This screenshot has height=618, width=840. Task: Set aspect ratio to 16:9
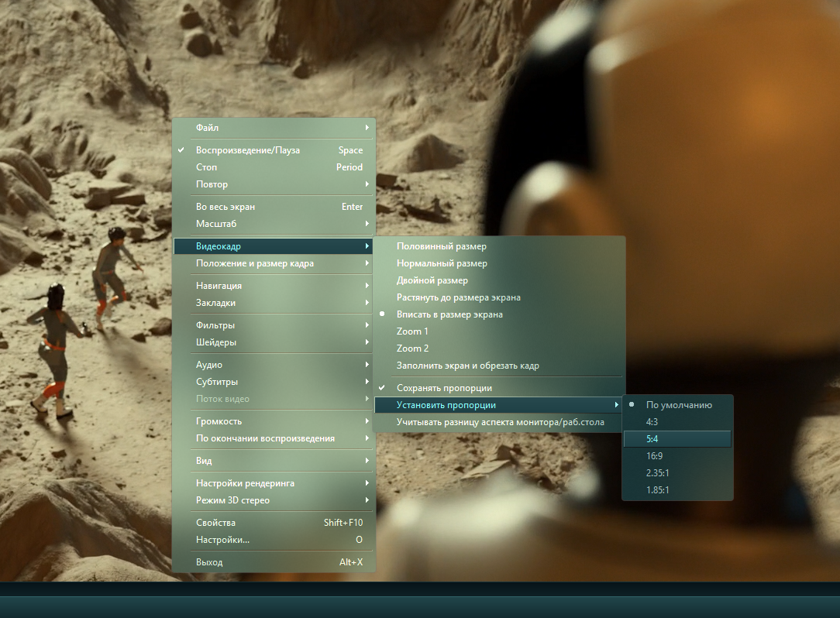pos(677,456)
